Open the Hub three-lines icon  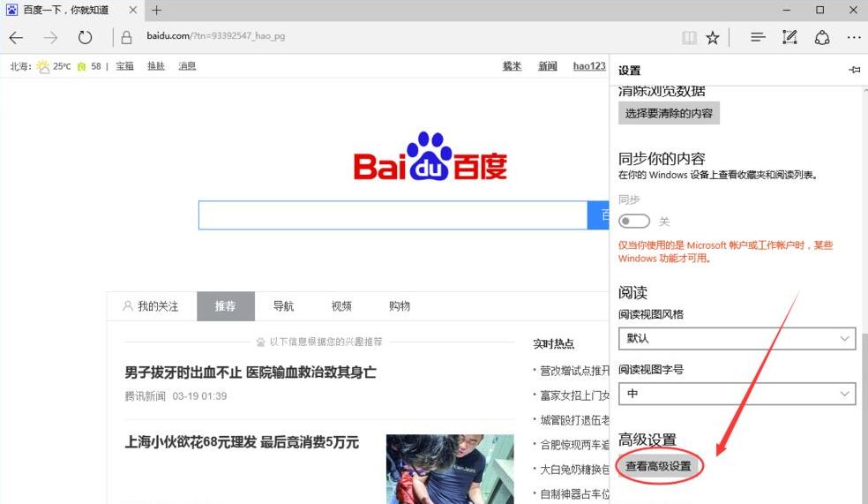[758, 37]
